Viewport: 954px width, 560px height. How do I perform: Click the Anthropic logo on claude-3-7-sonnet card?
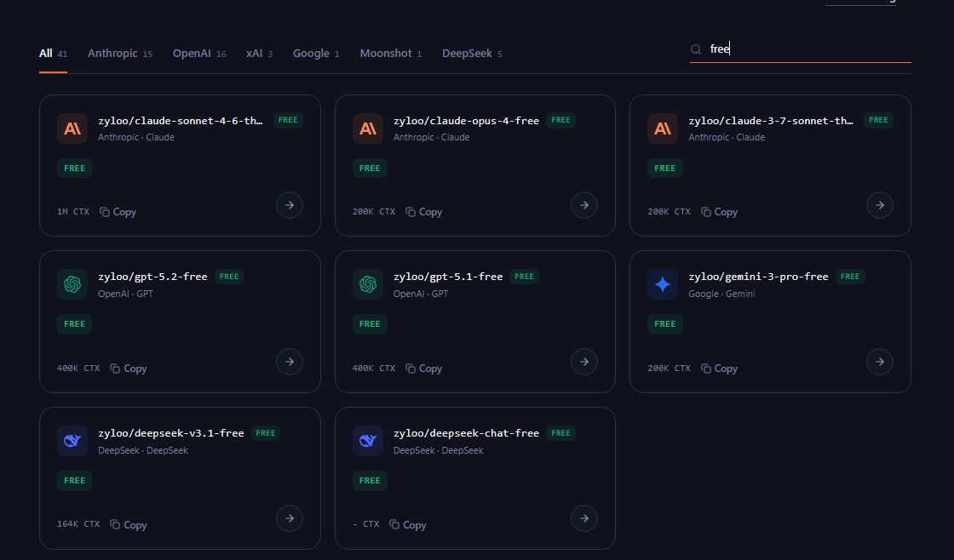tap(663, 129)
